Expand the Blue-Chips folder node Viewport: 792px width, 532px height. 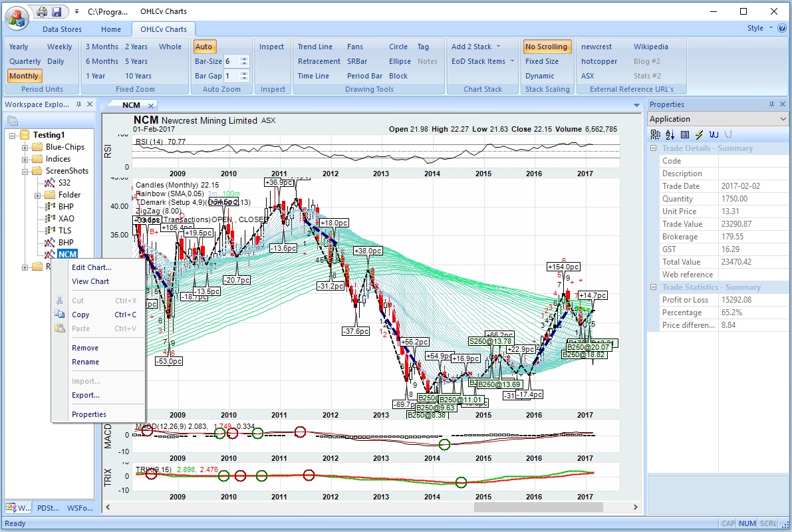[25, 148]
